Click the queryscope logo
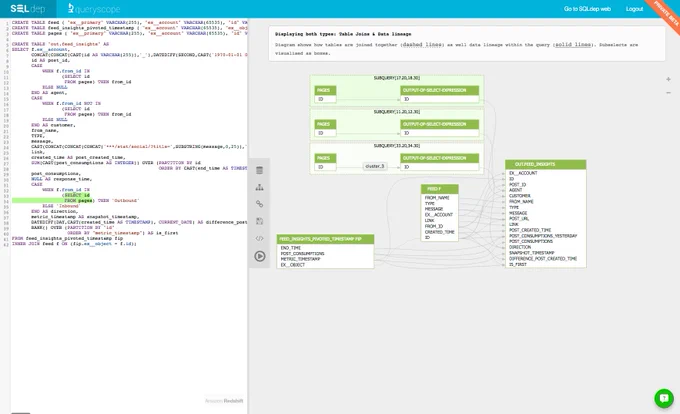 (94, 9)
